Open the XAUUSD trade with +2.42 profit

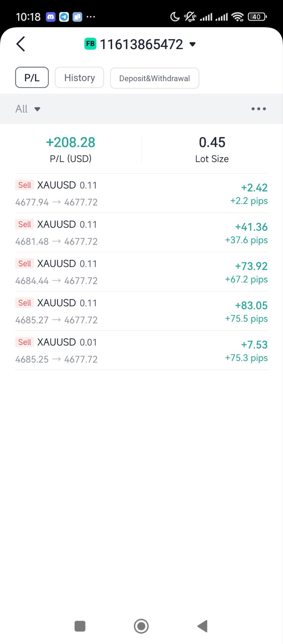141,194
